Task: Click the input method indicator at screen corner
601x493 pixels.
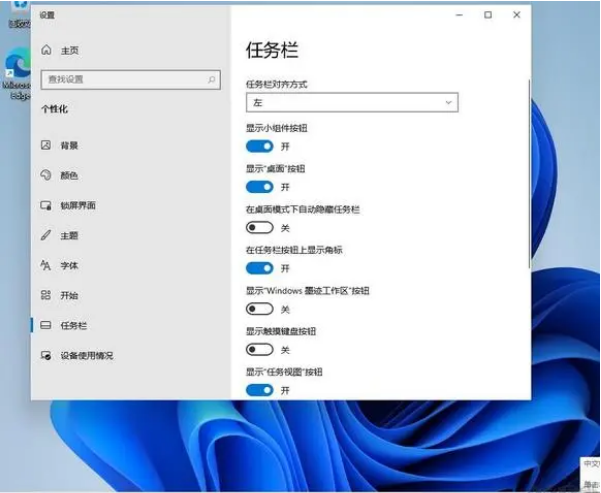Action: pyautogui.click(x=591, y=464)
